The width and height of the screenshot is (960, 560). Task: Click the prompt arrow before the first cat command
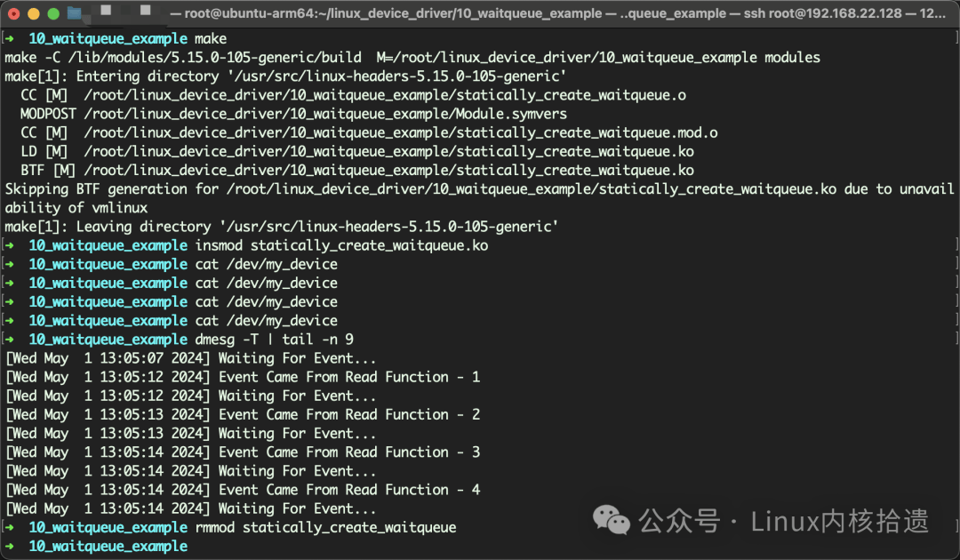(9, 264)
